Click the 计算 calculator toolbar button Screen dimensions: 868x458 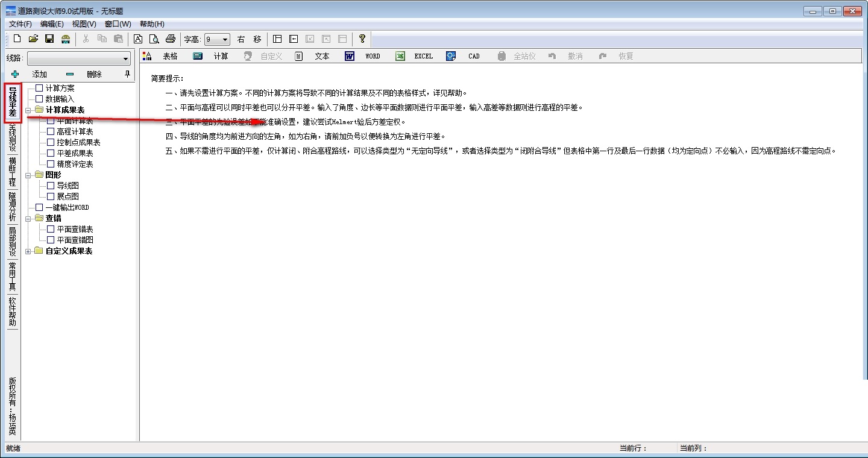(212, 56)
